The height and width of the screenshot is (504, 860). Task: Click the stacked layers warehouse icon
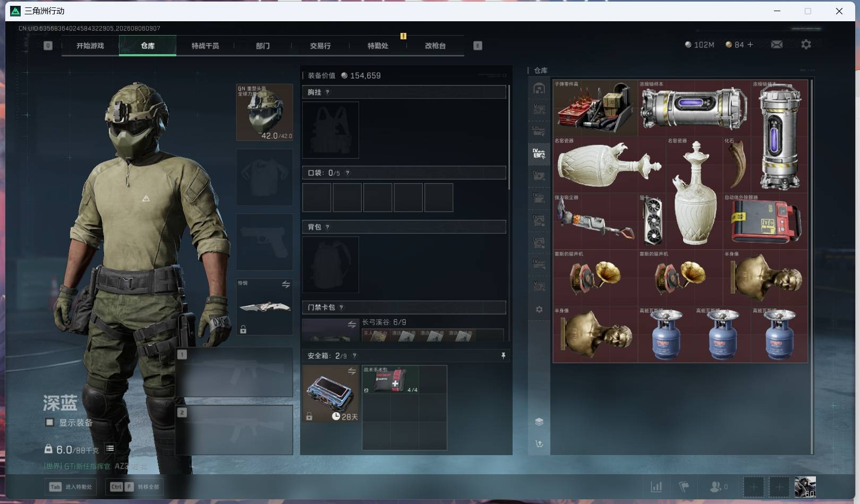tap(539, 422)
